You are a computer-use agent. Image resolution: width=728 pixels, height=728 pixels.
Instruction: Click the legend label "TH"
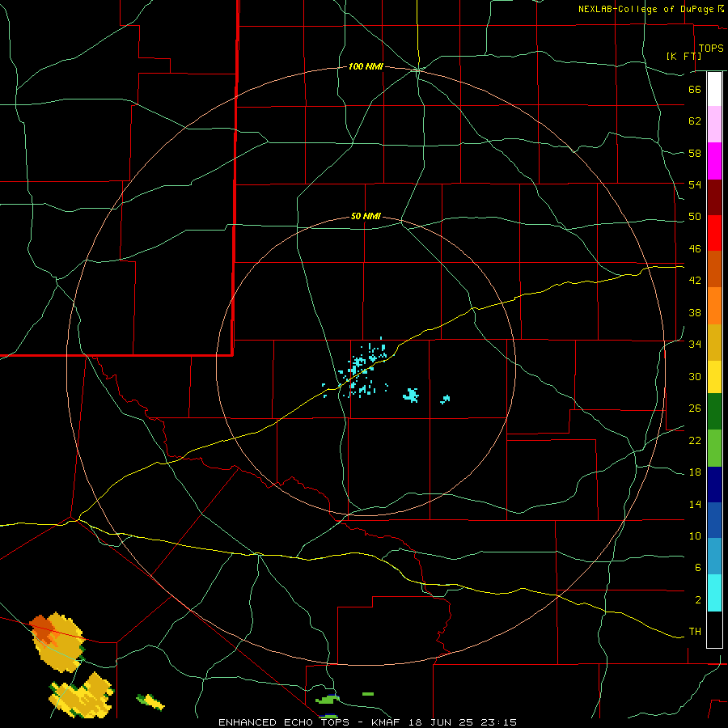pos(695,632)
